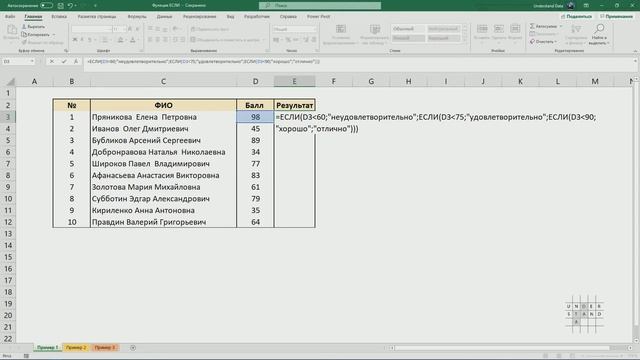Toggle the AutoSave switch
The height and width of the screenshot is (360, 640).
coord(47,6)
